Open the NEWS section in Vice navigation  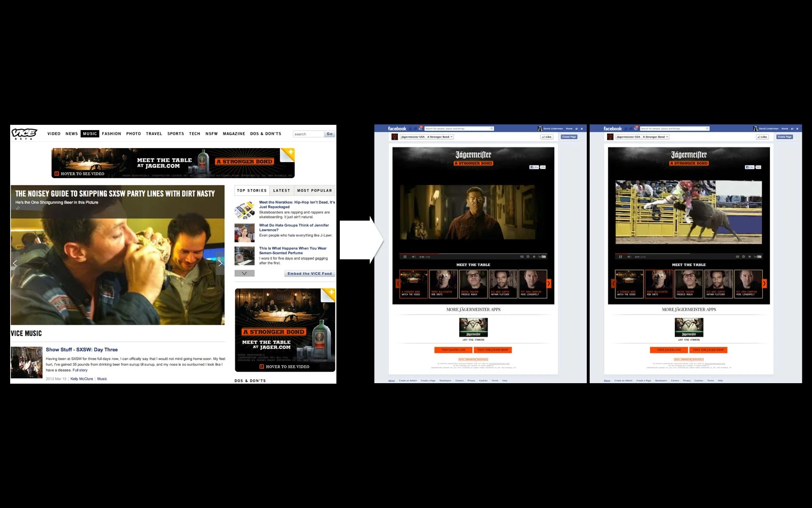coord(72,134)
